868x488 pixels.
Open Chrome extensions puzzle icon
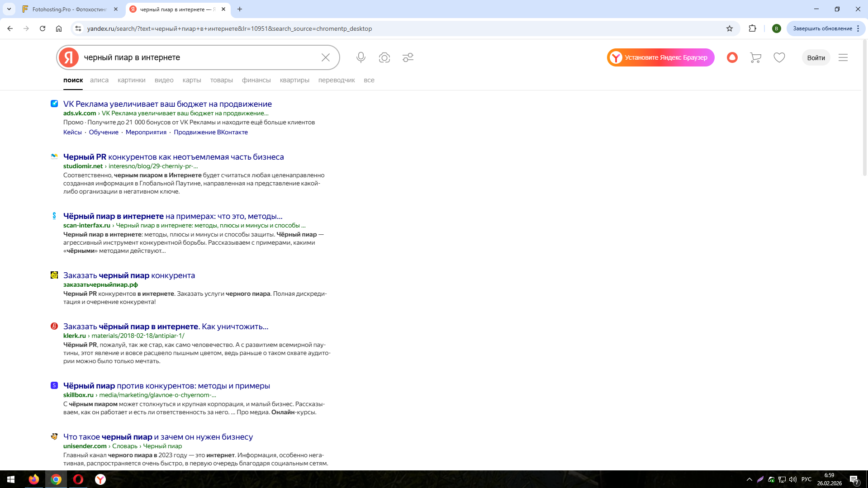click(753, 28)
